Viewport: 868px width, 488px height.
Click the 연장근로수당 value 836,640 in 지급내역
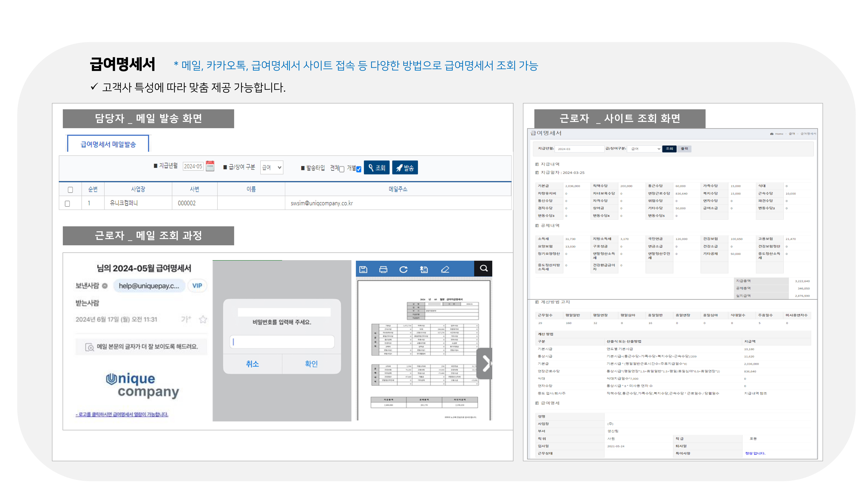[x=681, y=194]
